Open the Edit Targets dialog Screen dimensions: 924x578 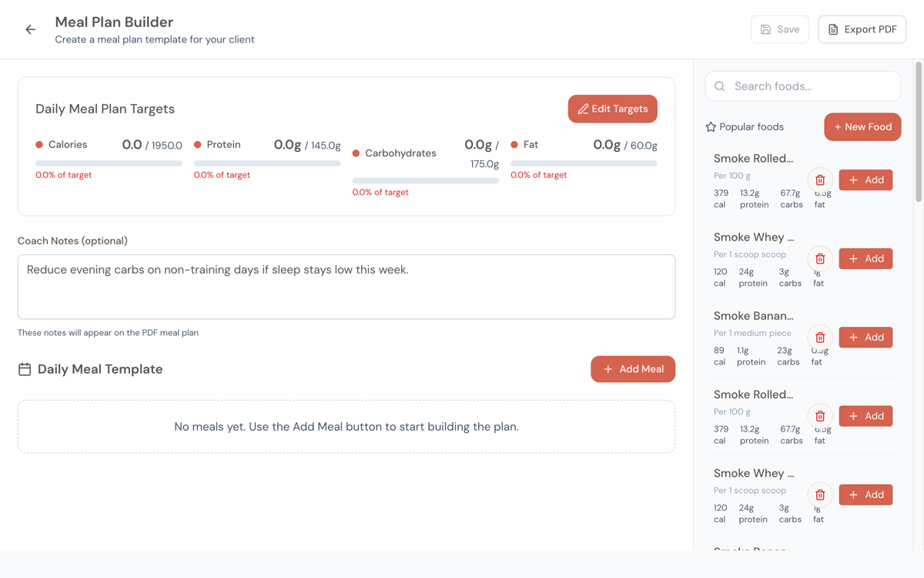(x=612, y=109)
